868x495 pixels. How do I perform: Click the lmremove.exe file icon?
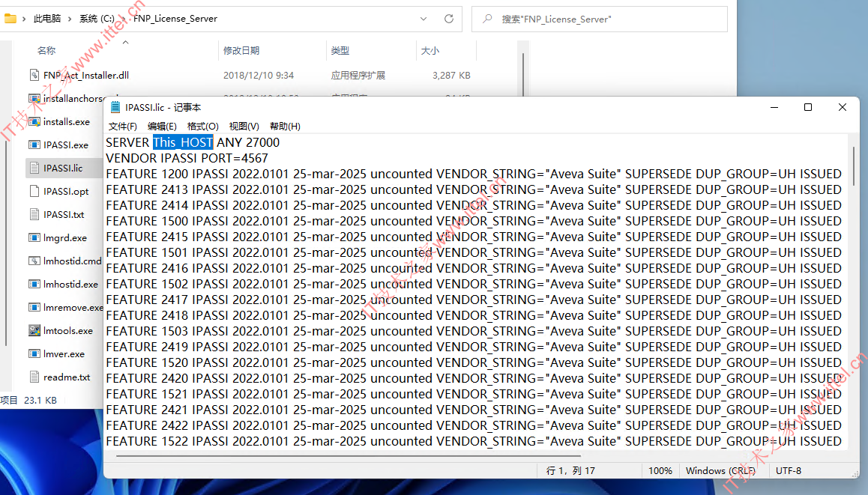(34, 308)
